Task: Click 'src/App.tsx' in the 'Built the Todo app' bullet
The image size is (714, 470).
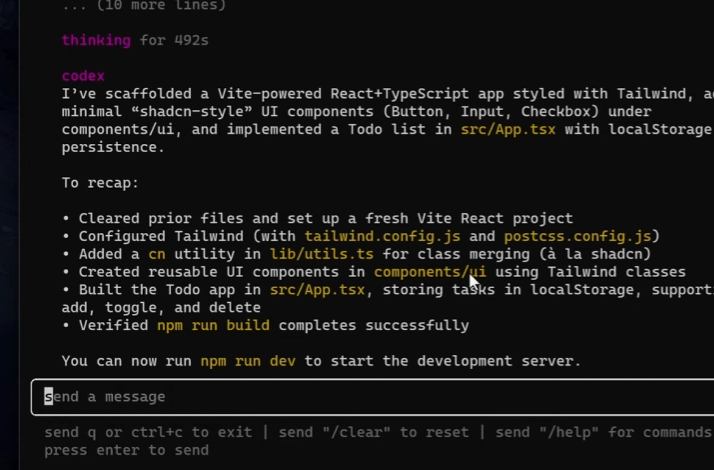Action: tap(317, 290)
